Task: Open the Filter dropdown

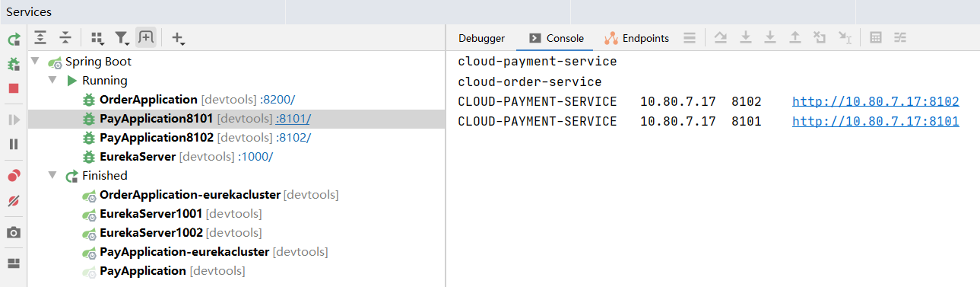Action: (122, 37)
